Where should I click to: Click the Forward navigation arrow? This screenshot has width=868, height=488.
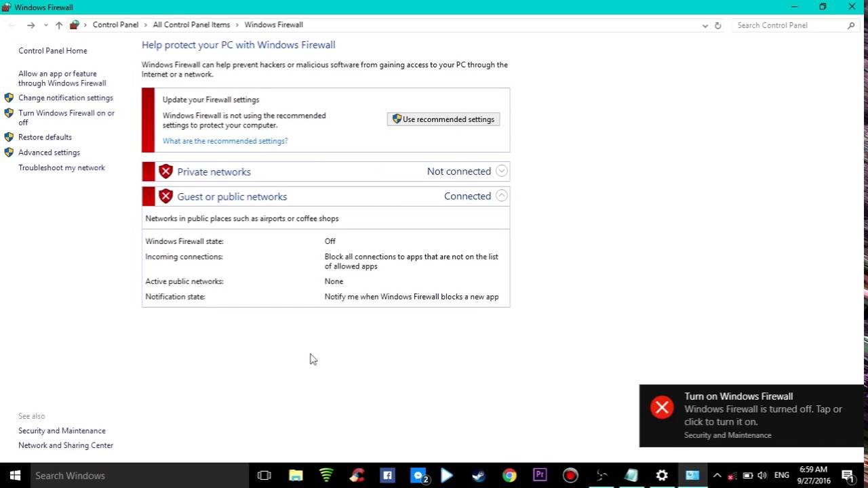(31, 25)
